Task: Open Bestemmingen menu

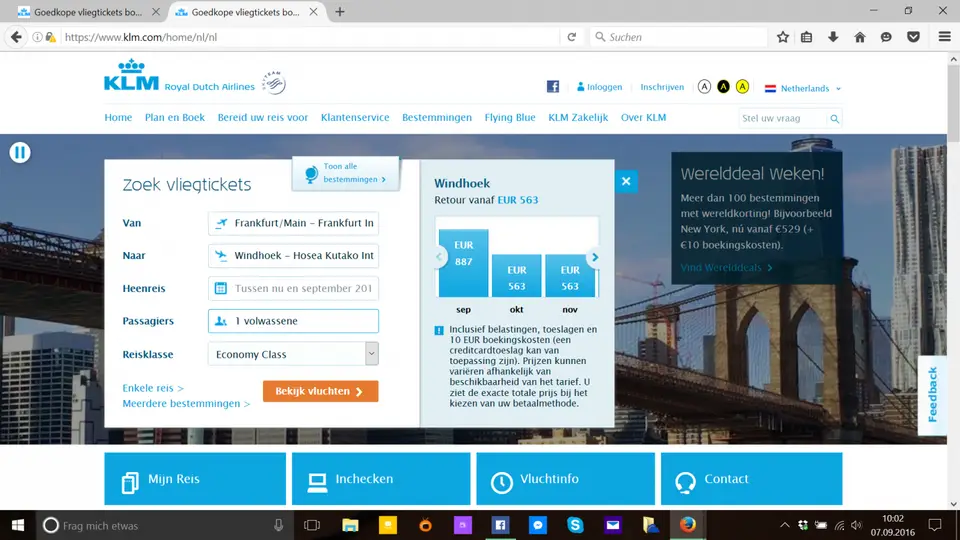Action: (437, 117)
